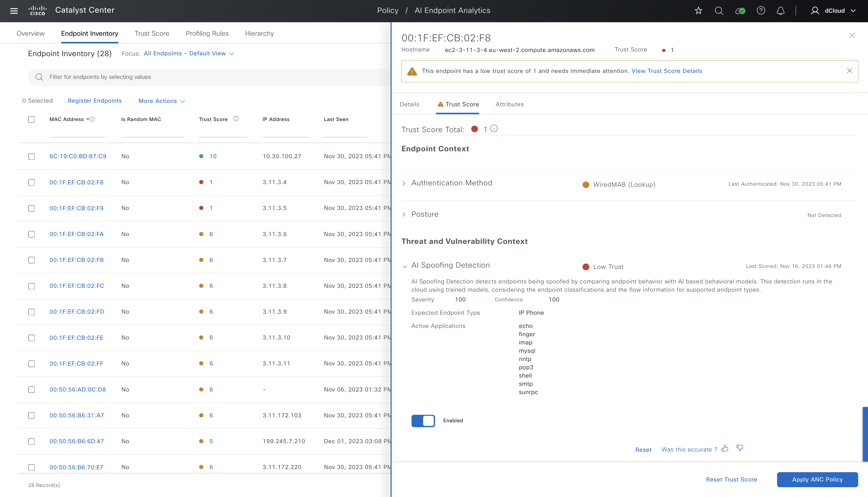This screenshot has width=868, height=497.
Task: Click the thumbs down accuracy icon
Action: (x=739, y=448)
